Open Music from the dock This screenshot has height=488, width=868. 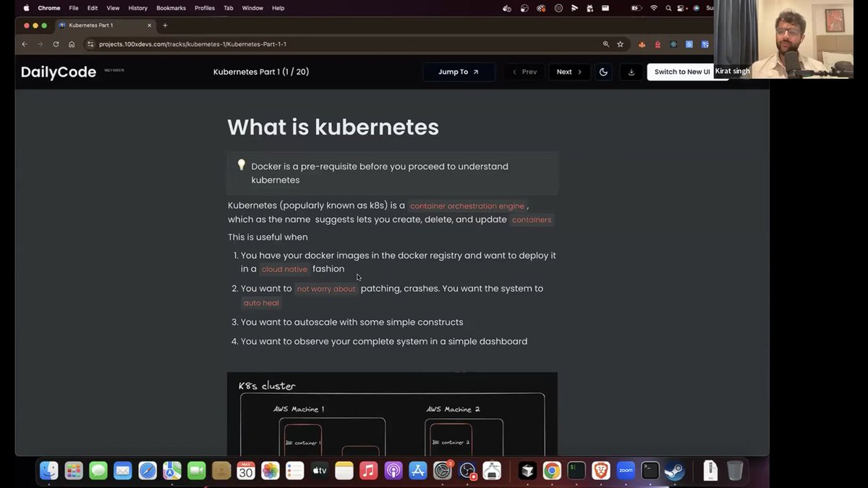click(369, 471)
